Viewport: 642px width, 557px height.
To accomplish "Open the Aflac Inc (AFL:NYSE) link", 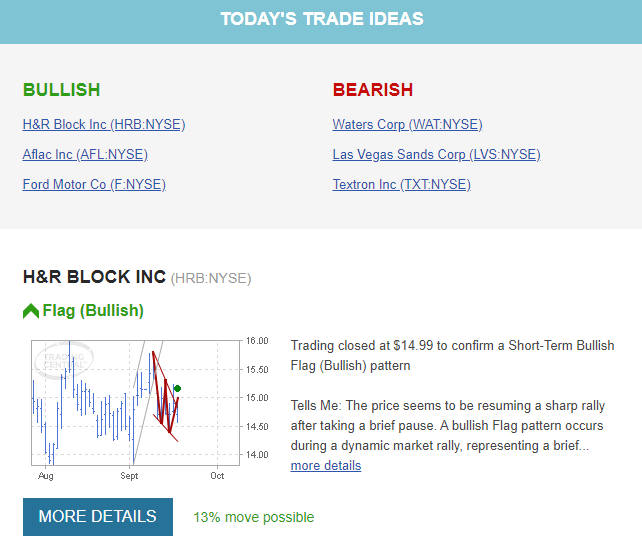I will pos(85,154).
